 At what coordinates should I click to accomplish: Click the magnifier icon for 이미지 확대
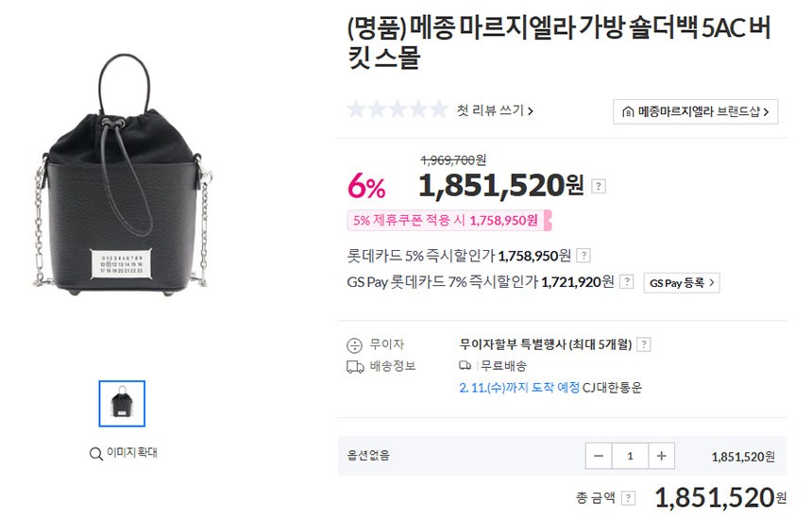(x=95, y=453)
